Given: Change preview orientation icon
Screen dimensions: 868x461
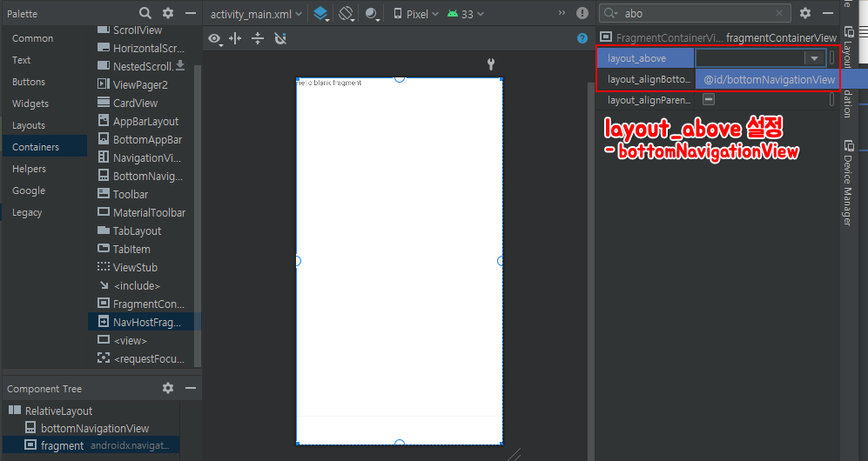Looking at the screenshot, I should [346, 14].
